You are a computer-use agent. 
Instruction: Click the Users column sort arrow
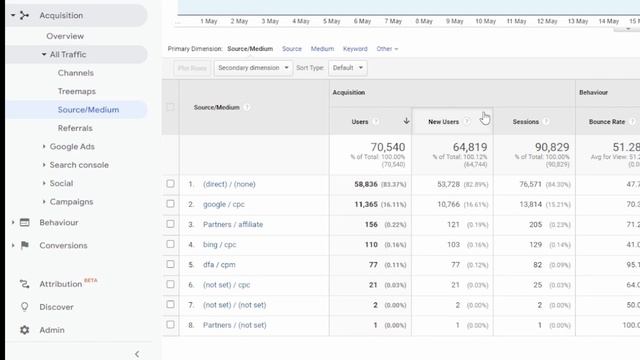(406, 121)
